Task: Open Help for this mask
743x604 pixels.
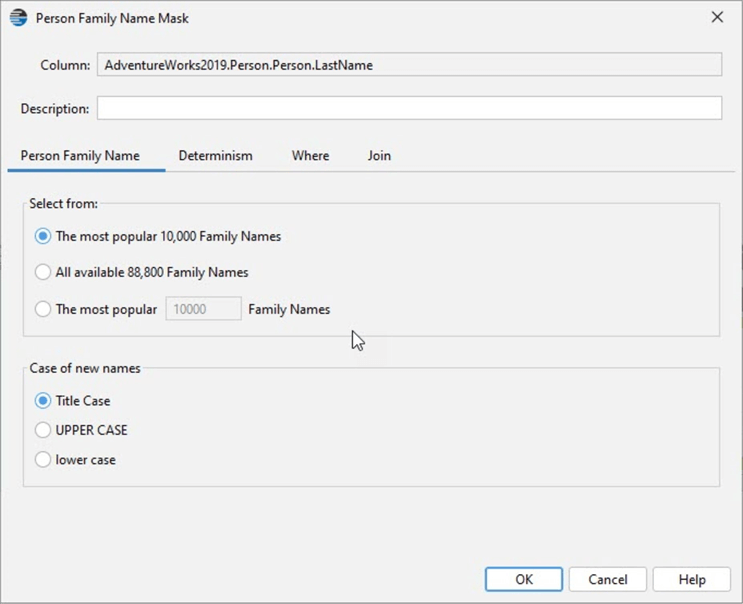Action: pyautogui.click(x=691, y=579)
